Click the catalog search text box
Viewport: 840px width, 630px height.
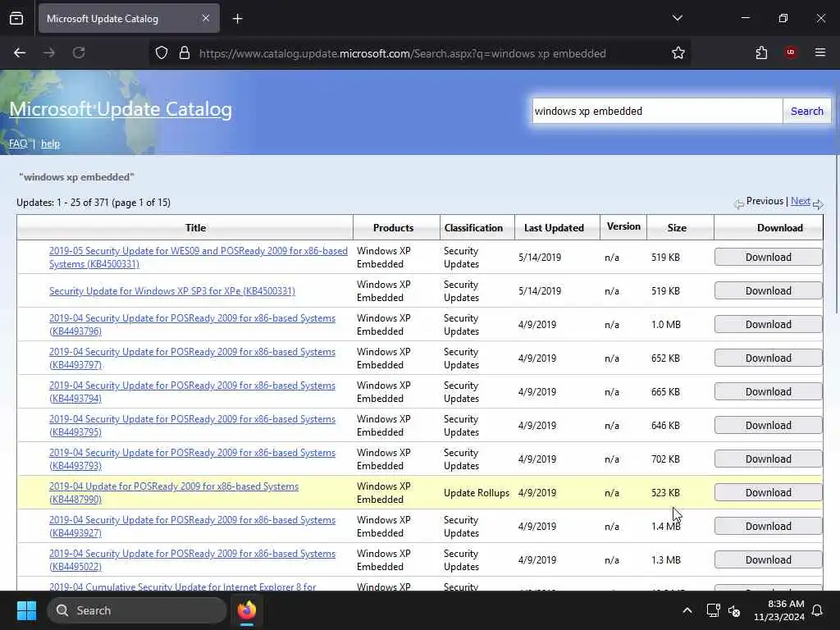pyautogui.click(x=657, y=111)
